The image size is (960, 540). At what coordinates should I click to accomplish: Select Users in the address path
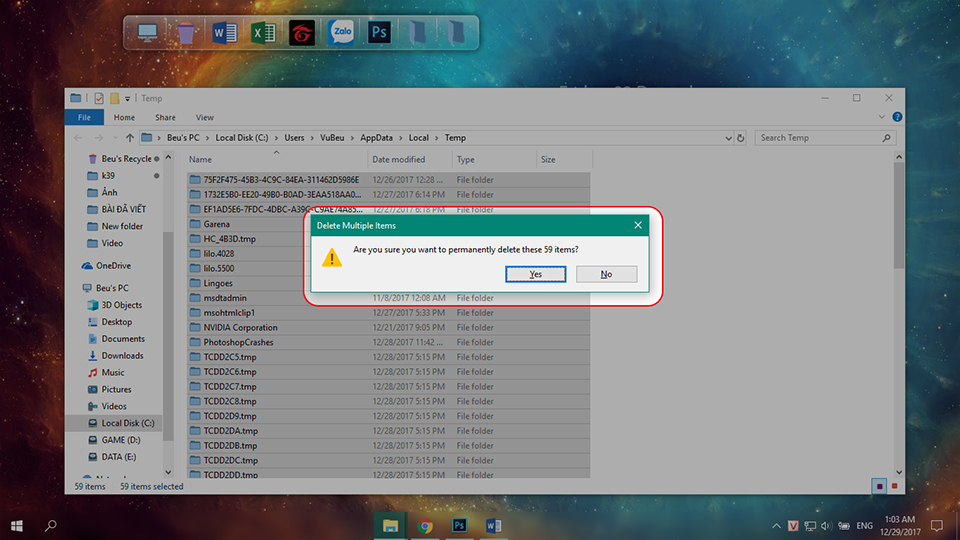point(294,138)
